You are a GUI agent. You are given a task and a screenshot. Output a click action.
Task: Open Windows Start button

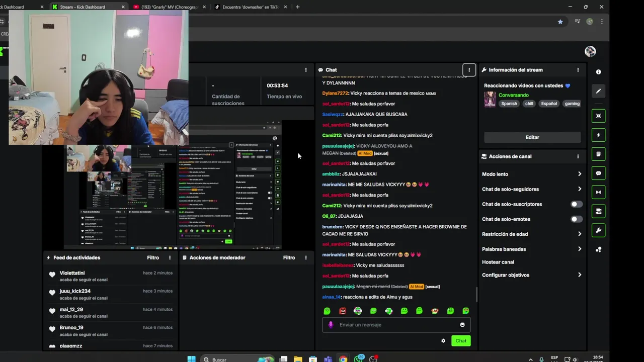coord(191,359)
